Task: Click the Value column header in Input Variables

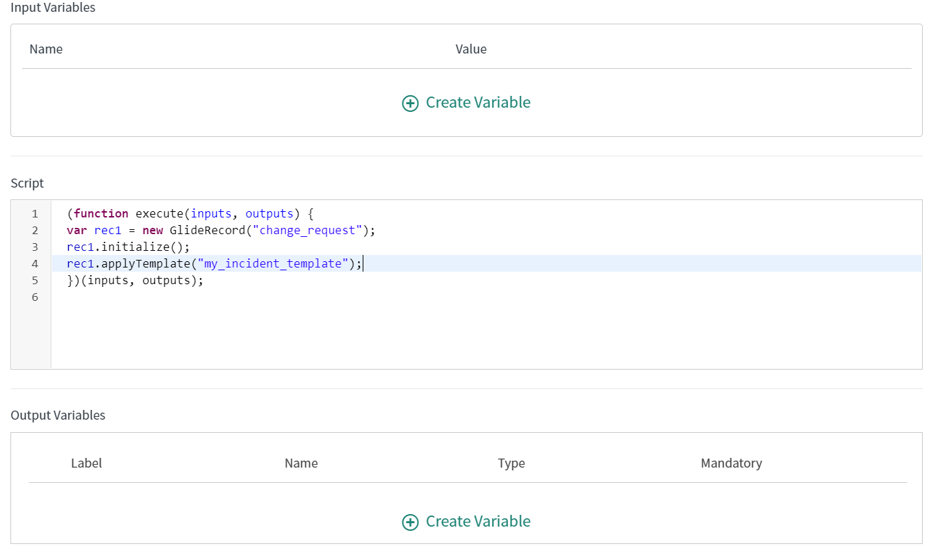Action: tap(471, 49)
